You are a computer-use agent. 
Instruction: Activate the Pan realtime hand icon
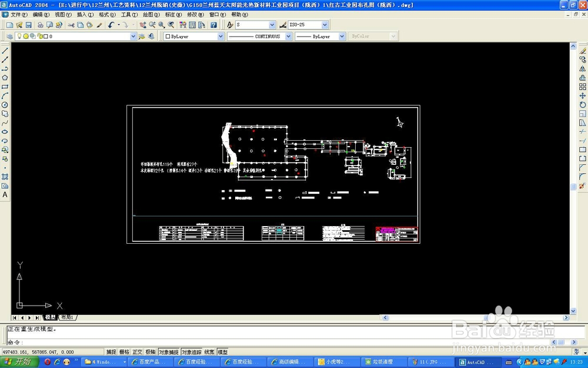[143, 25]
